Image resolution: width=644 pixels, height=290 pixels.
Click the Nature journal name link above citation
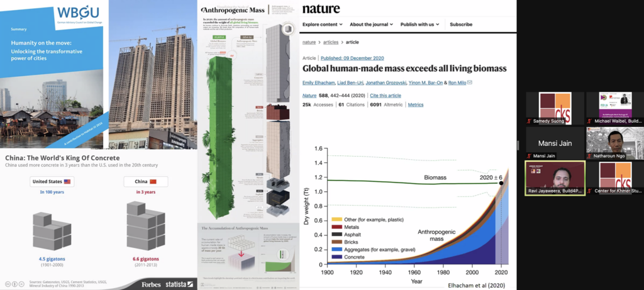(x=309, y=95)
